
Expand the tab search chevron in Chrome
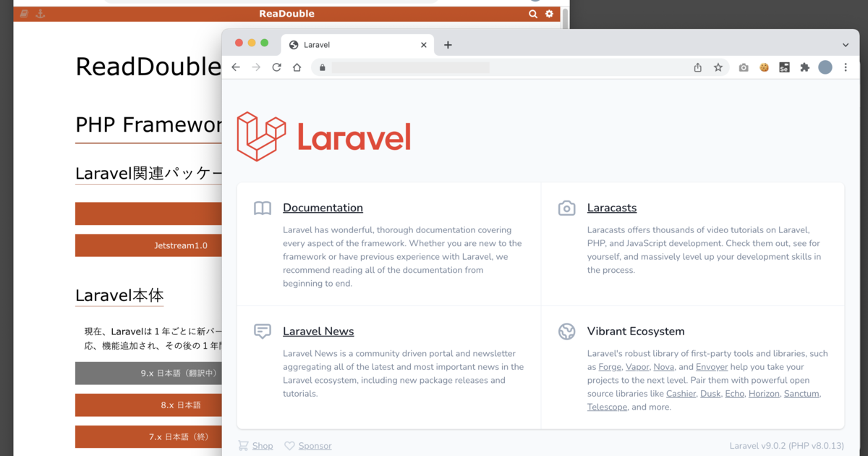(846, 45)
